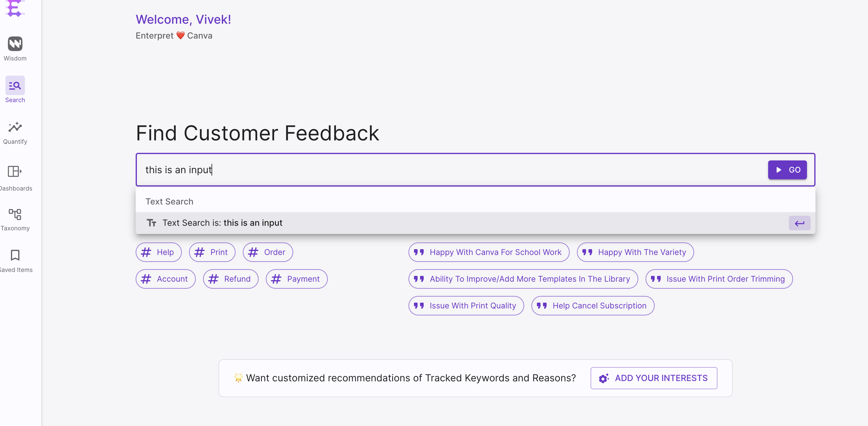Open the Taxonomy tree icon
Viewport: 868px width, 426px height.
pyautogui.click(x=15, y=214)
